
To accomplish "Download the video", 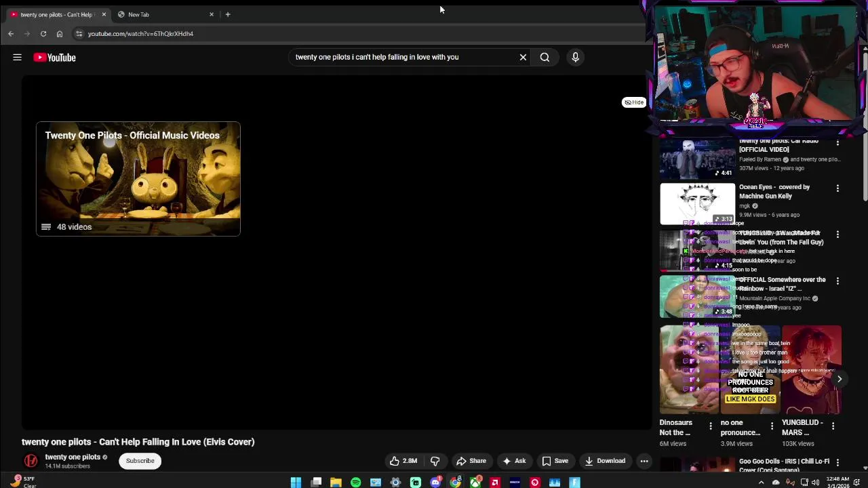I will click(x=605, y=461).
